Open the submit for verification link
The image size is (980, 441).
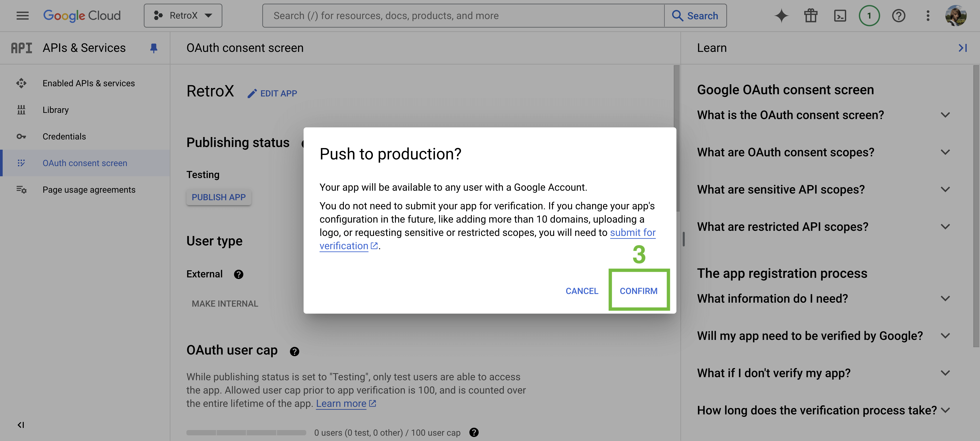pos(633,233)
